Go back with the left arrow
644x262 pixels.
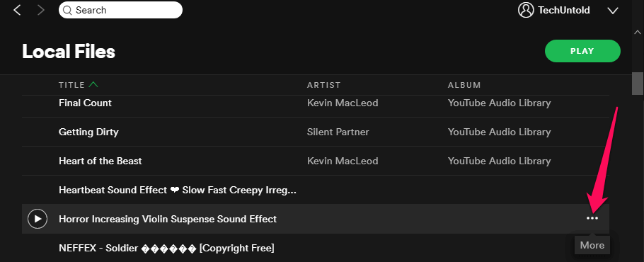(x=17, y=10)
